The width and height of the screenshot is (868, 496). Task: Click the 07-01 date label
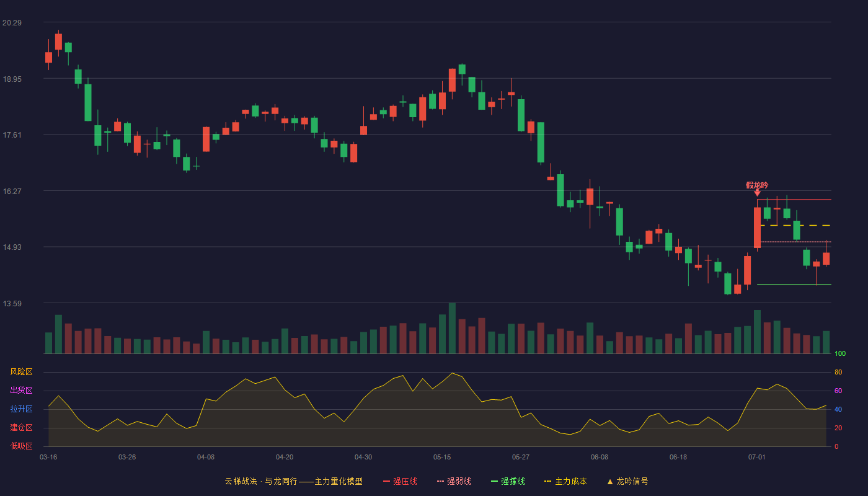(757, 457)
